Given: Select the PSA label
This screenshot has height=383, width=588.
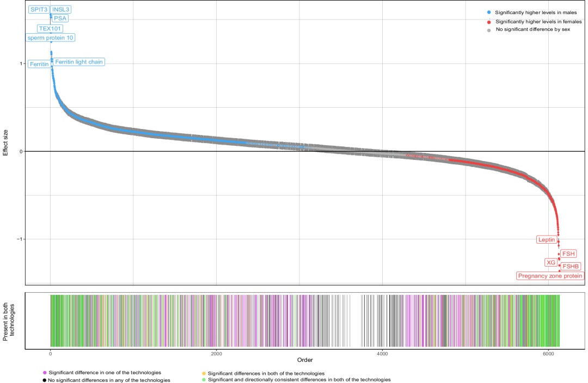Looking at the screenshot, I should (x=60, y=18).
